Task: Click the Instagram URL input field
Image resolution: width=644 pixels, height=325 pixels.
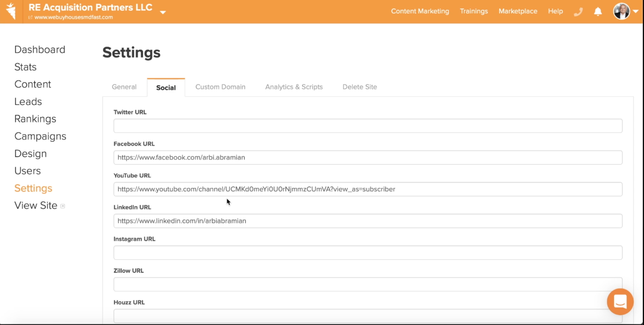Action: point(368,252)
